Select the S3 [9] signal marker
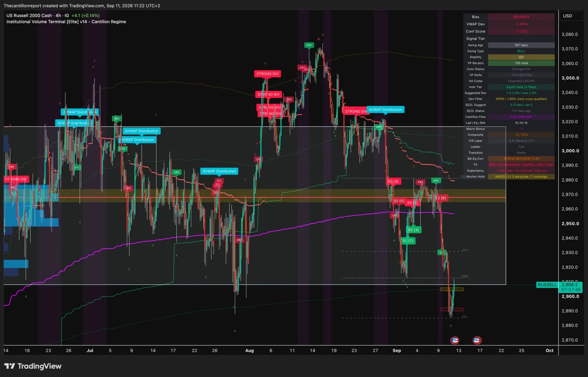Screen dimensions: 588x377 (393, 181)
